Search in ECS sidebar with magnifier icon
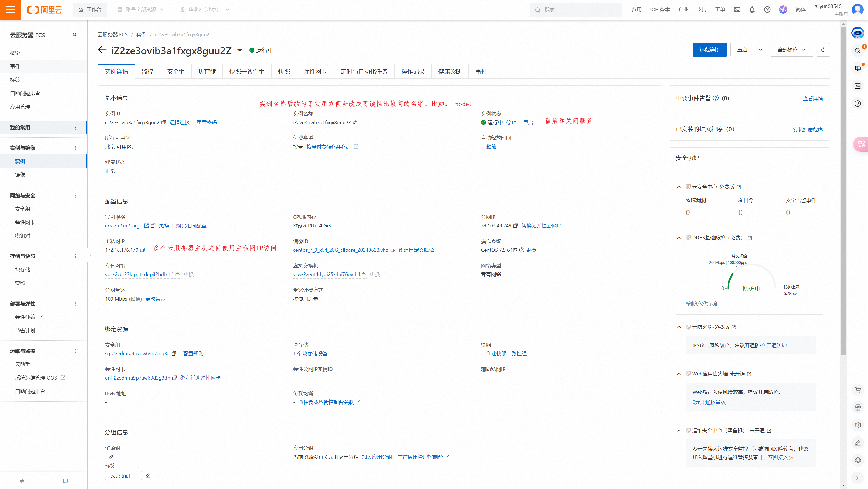The image size is (868, 489). pos(75,35)
